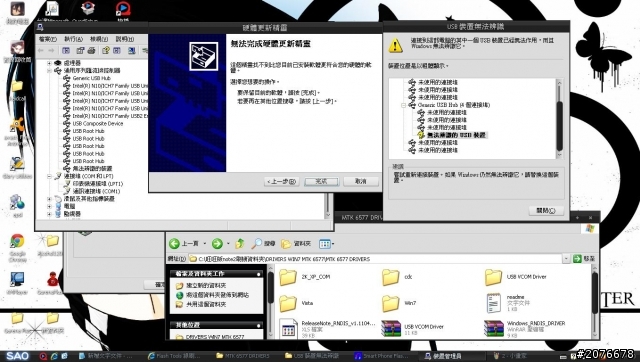
Task: Click the SAO start button
Action: (x=17, y=356)
